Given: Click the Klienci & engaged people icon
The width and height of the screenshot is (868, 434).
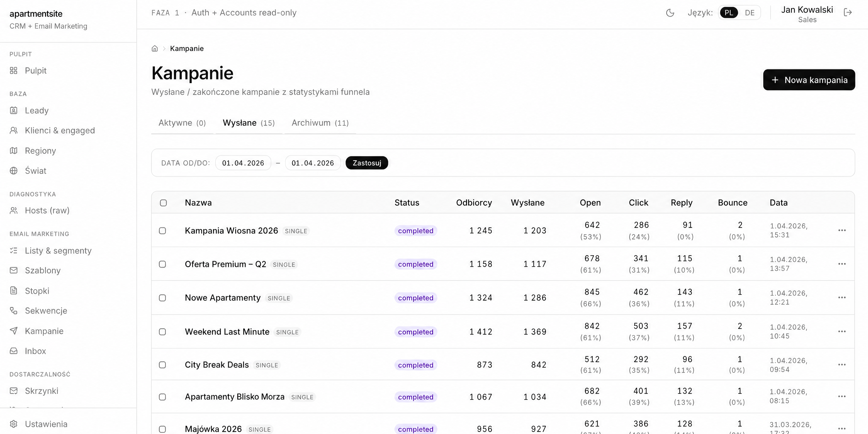Looking at the screenshot, I should coord(14,130).
